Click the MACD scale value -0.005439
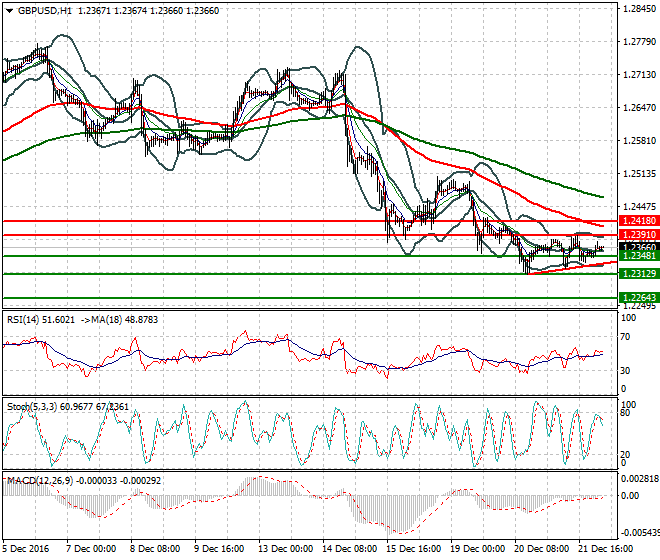This screenshot has width=660, height=560. click(x=640, y=533)
